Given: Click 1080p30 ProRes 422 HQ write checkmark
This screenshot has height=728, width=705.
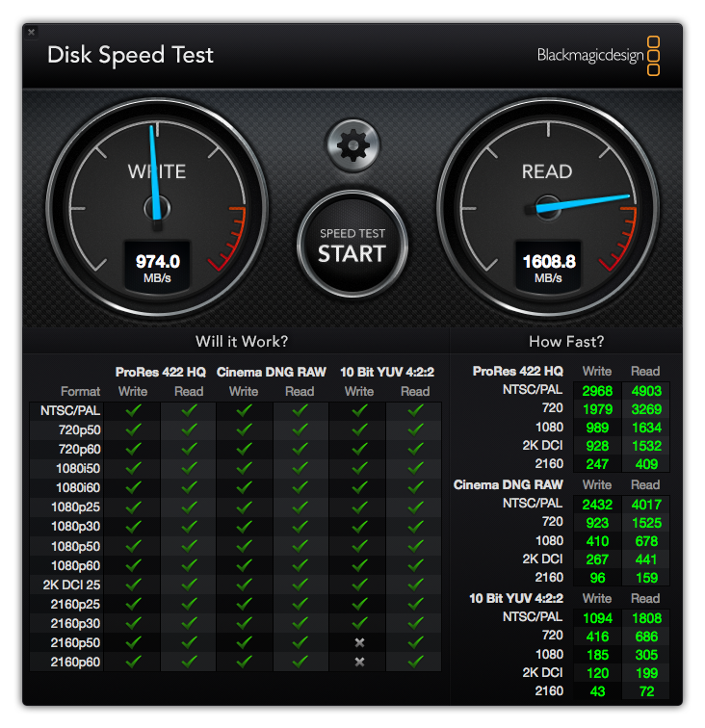Looking at the screenshot, I should click(133, 527).
